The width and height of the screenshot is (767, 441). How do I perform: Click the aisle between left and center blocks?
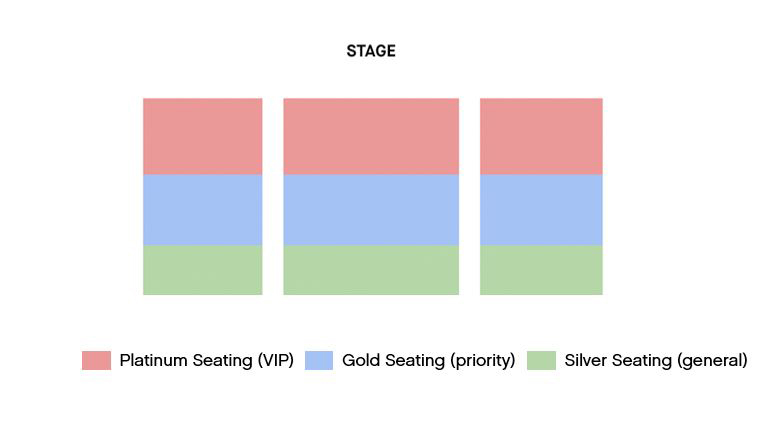click(273, 197)
